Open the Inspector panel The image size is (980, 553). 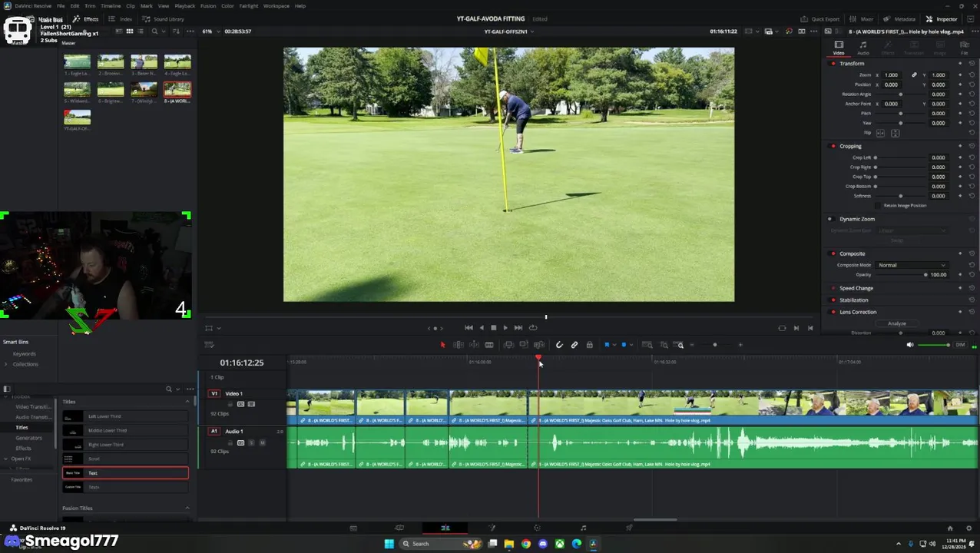pos(942,19)
